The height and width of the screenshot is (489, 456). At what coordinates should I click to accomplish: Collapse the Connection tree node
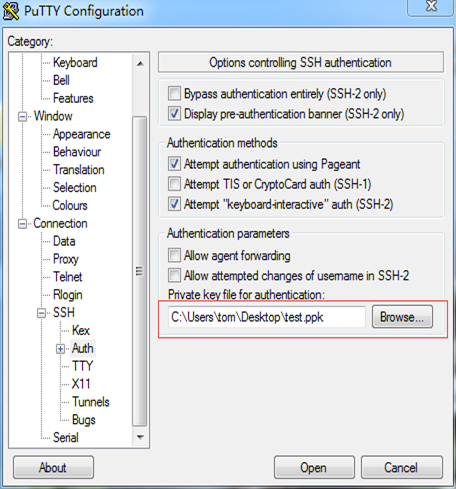click(x=22, y=224)
